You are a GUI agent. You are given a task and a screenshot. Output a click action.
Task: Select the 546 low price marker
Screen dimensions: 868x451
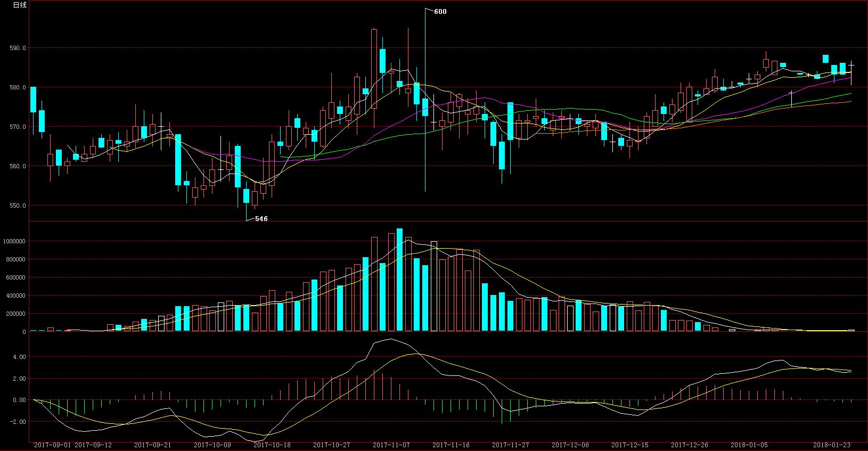pos(261,219)
